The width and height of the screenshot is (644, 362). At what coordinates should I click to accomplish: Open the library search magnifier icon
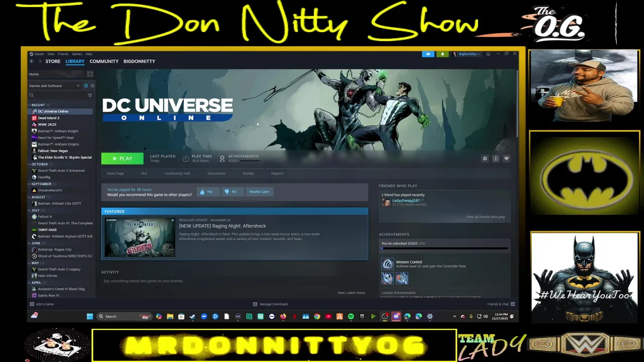pyautogui.click(x=31, y=95)
